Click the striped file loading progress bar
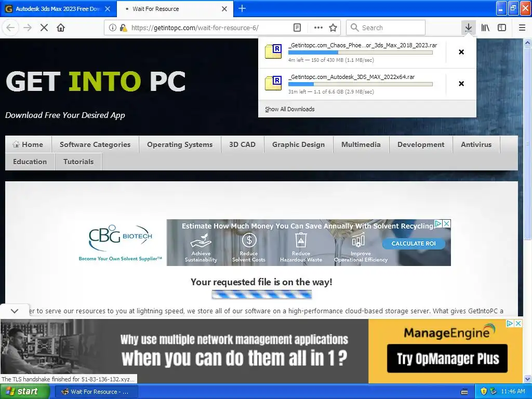Image resolution: width=532 pixels, height=399 pixels. click(262, 295)
